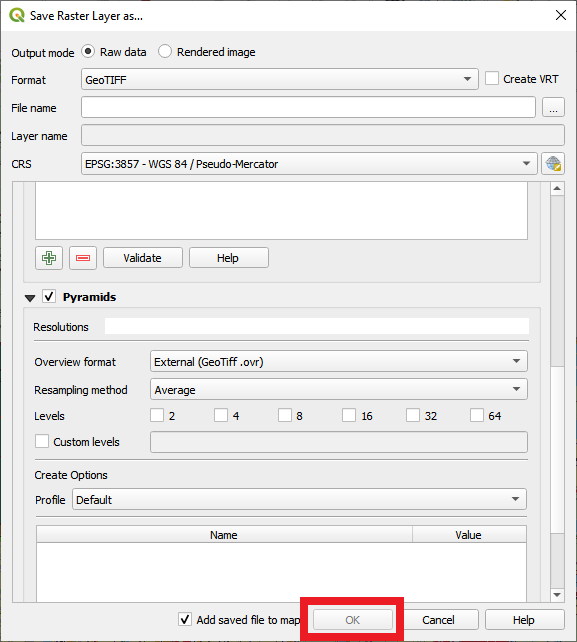Open the Format GeoTIFF dropdown
577x642 pixels.
point(280,79)
